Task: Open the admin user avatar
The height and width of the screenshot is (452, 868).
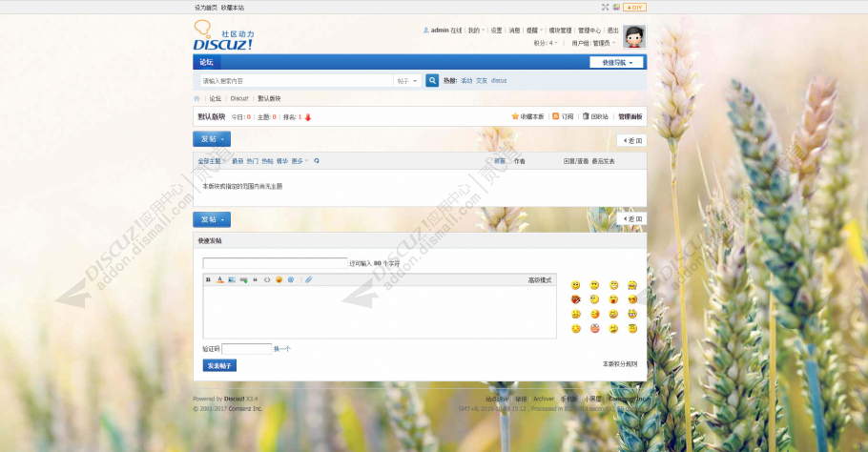Action: (x=634, y=36)
